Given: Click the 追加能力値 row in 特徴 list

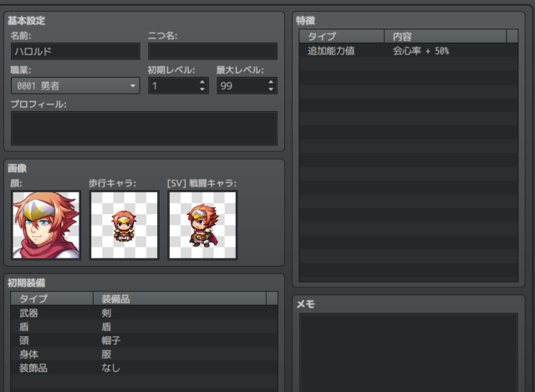Looking at the screenshot, I should pyautogui.click(x=409, y=51).
